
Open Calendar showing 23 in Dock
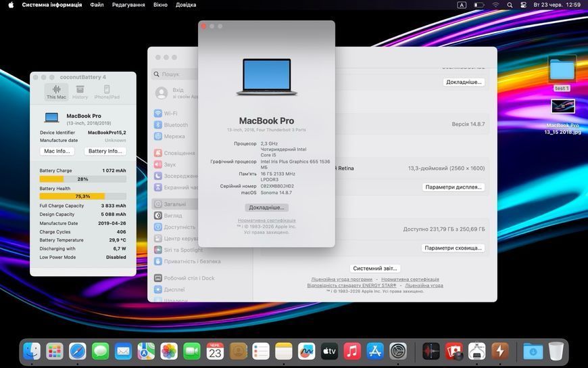tap(215, 352)
